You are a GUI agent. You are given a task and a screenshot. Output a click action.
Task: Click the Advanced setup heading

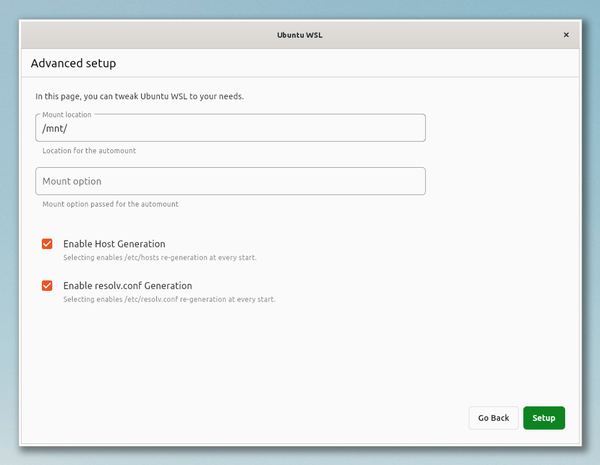[x=73, y=63]
